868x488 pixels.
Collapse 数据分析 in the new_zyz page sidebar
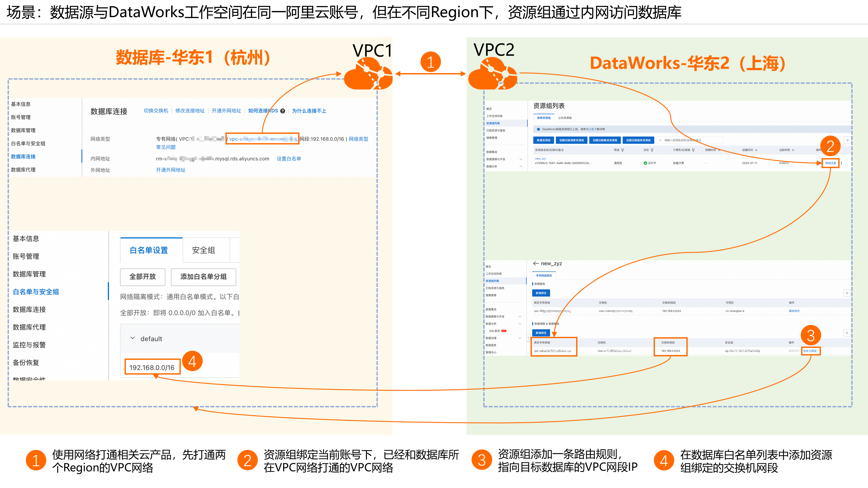tap(519, 324)
